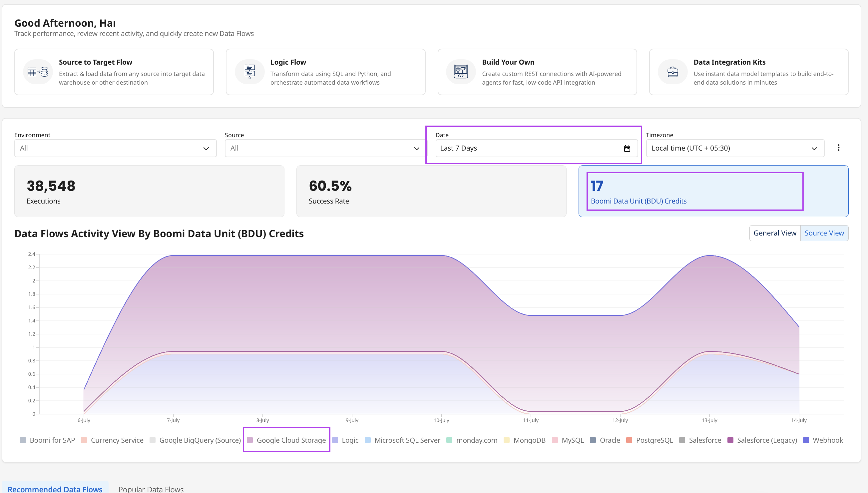The image size is (868, 493).
Task: Open the three-dot options menu
Action: point(839,148)
